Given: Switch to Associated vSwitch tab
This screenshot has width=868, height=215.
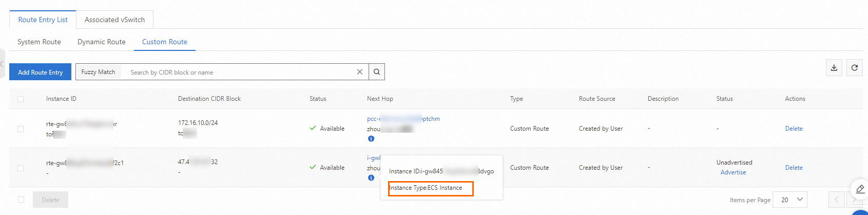Looking at the screenshot, I should click(x=114, y=20).
